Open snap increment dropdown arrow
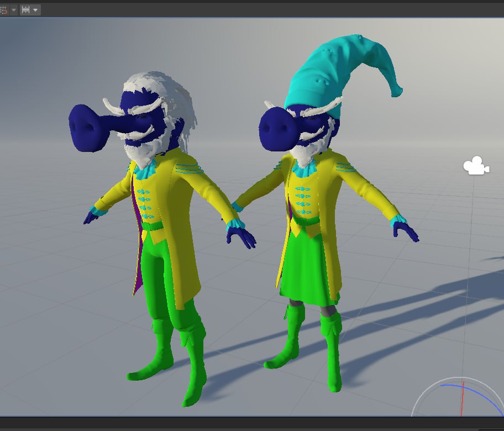Viewport: 504px width, 431px height. pyautogui.click(x=35, y=10)
